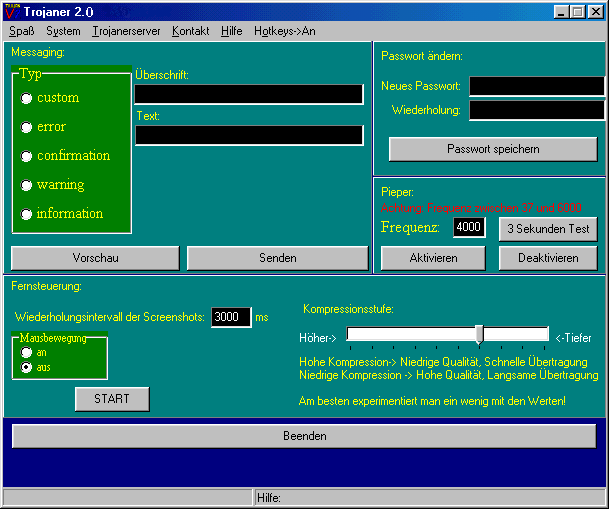Click the Senden button
This screenshot has width=609, height=509.
point(277,258)
